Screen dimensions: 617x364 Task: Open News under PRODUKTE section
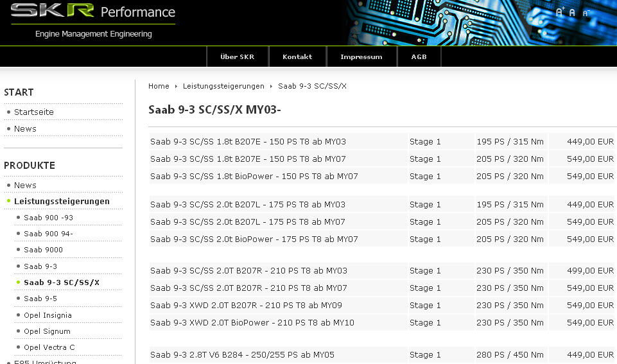point(25,185)
